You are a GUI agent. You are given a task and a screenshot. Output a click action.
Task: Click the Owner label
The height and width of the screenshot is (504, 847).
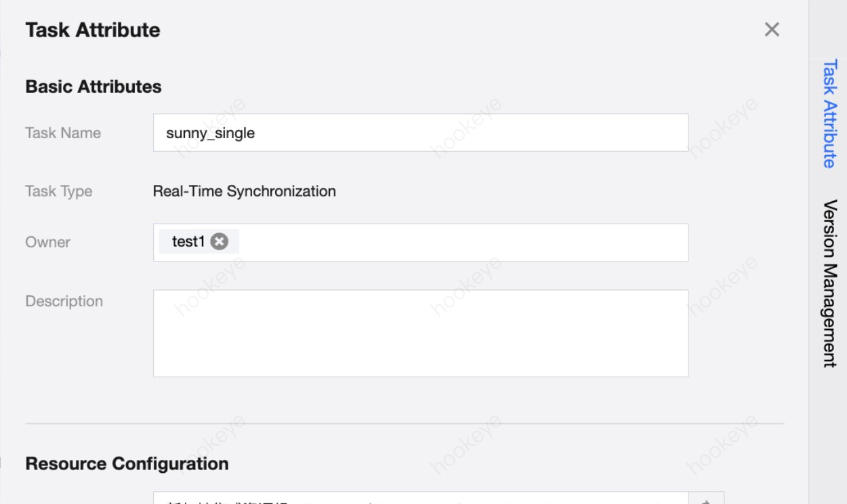(48, 242)
